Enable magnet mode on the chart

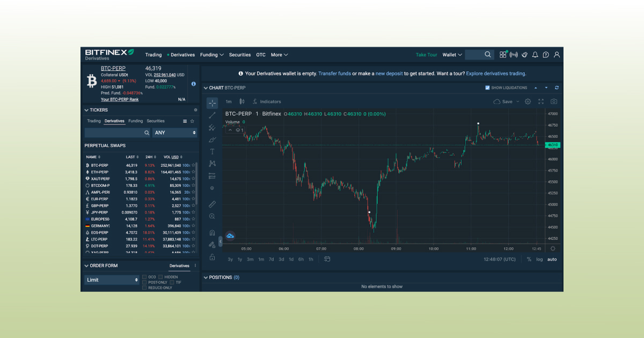coord(212,231)
